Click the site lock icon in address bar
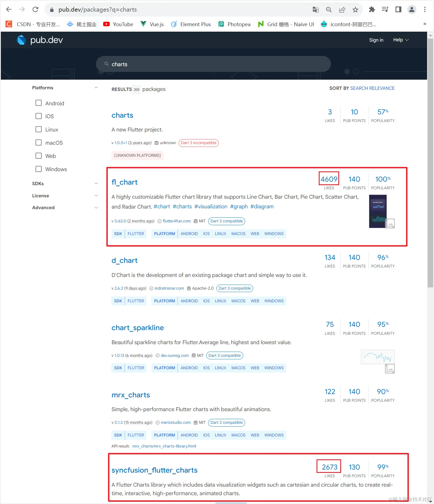 (52, 10)
